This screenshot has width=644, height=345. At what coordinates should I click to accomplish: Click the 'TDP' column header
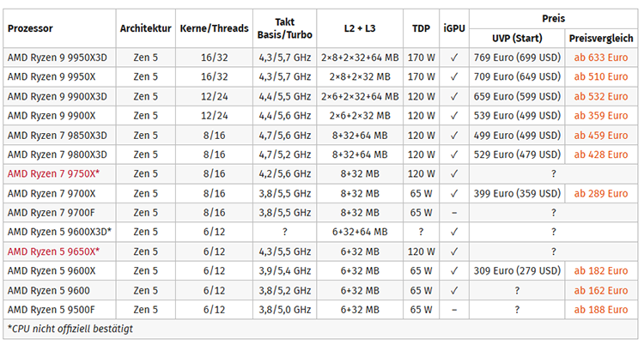421,28
